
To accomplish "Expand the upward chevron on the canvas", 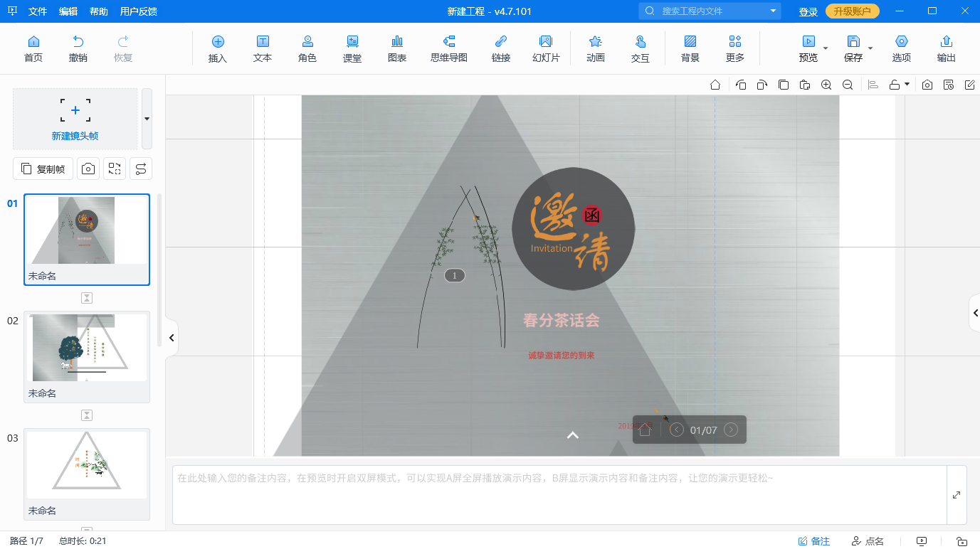I will [572, 435].
